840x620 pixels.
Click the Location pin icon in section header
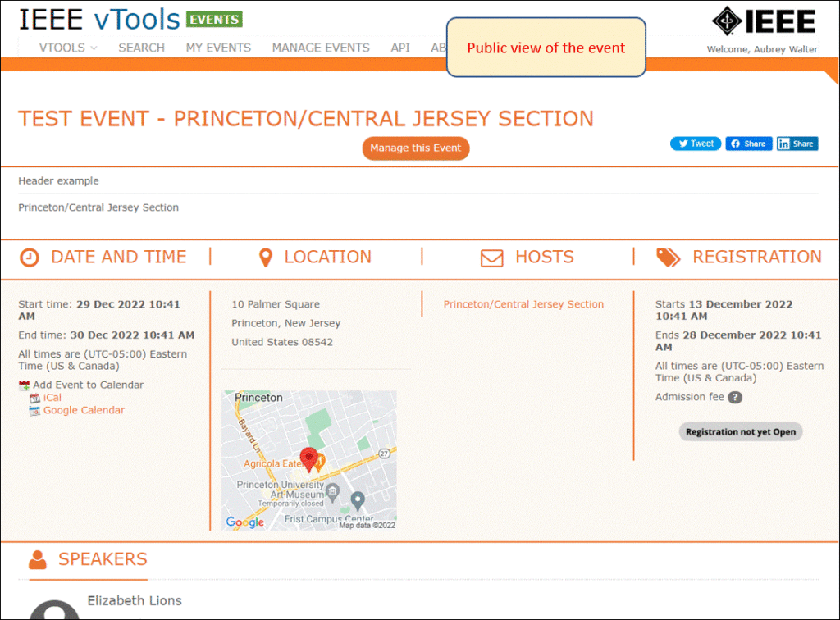click(x=266, y=258)
